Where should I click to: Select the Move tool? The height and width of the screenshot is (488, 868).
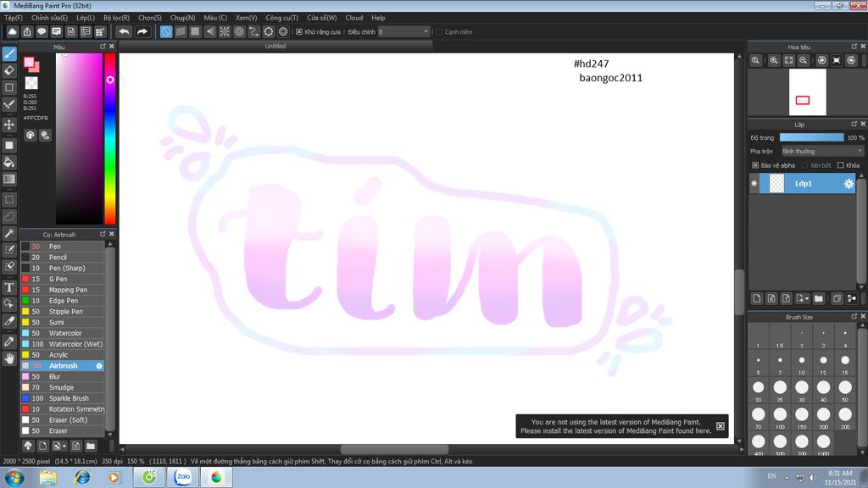pos(9,125)
